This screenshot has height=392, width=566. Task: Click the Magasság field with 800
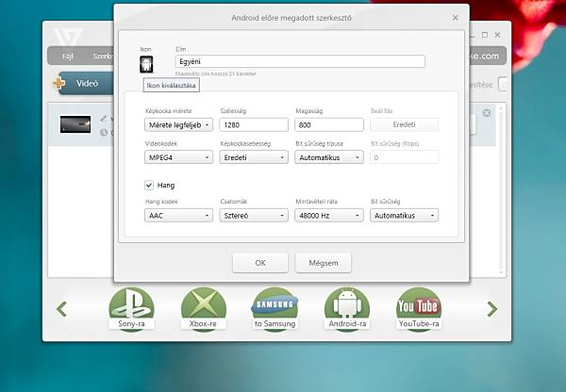pyautogui.click(x=329, y=124)
